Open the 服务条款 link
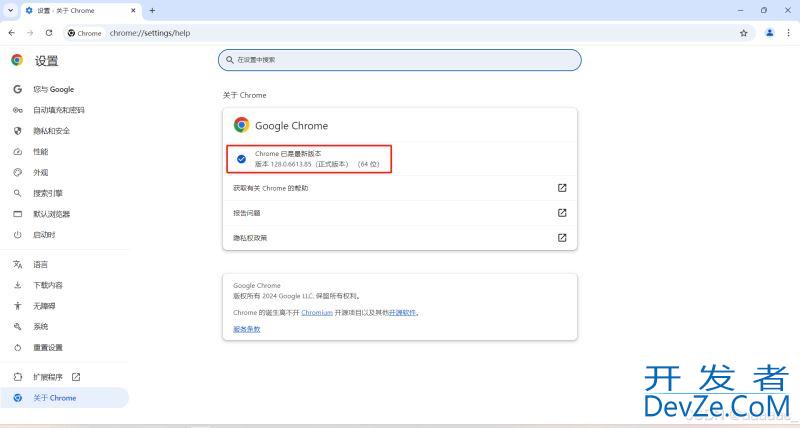800x428 pixels. 247,329
